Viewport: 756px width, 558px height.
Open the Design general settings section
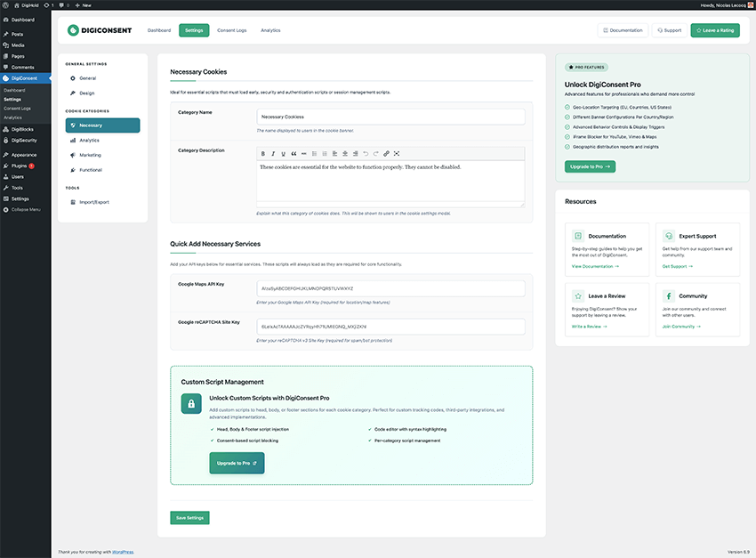click(86, 93)
